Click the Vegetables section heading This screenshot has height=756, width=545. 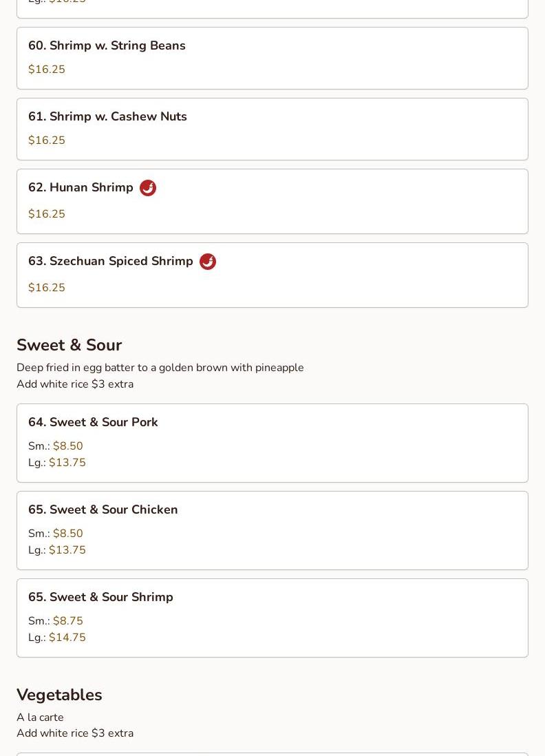(59, 695)
